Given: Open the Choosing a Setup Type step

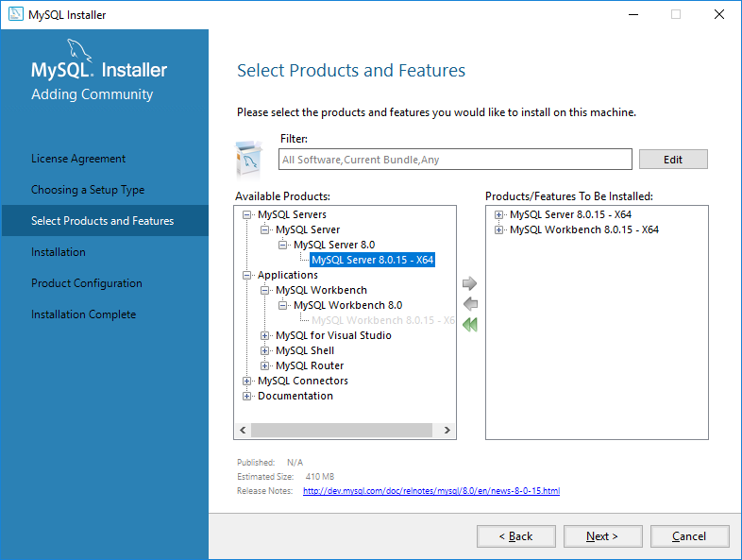Looking at the screenshot, I should tap(88, 190).
